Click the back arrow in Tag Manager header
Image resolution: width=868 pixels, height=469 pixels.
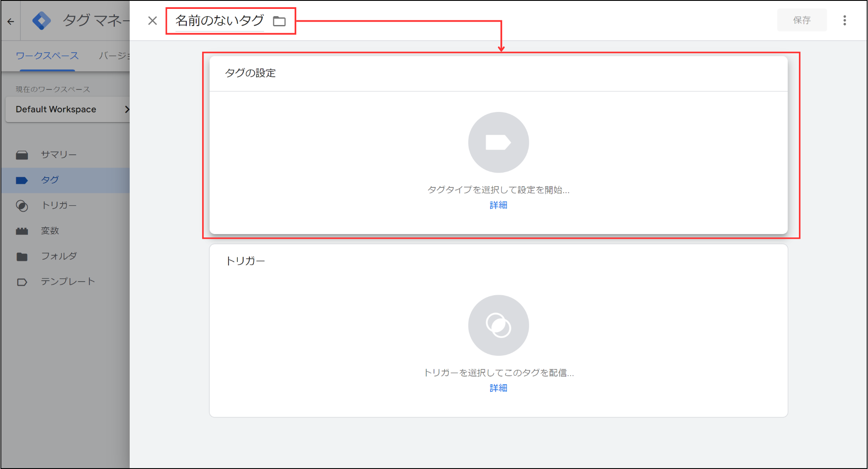pyautogui.click(x=11, y=21)
